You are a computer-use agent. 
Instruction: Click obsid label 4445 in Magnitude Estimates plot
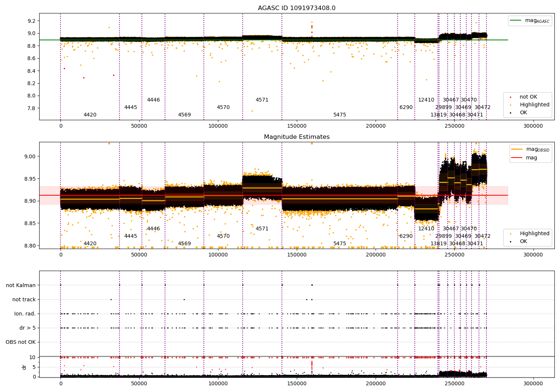click(131, 236)
